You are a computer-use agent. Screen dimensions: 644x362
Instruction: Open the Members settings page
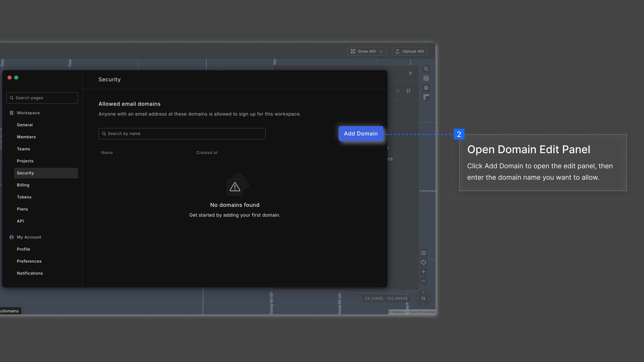26,137
